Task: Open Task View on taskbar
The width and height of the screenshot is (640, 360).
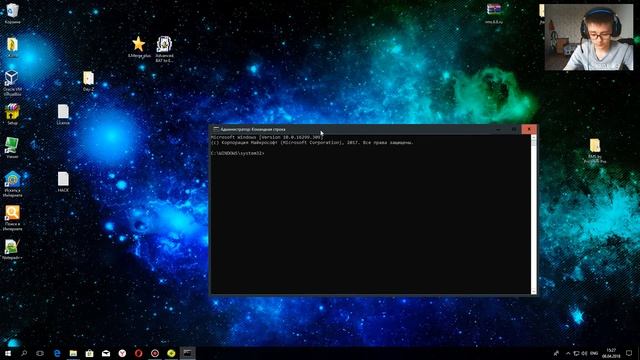Action: (x=40, y=353)
